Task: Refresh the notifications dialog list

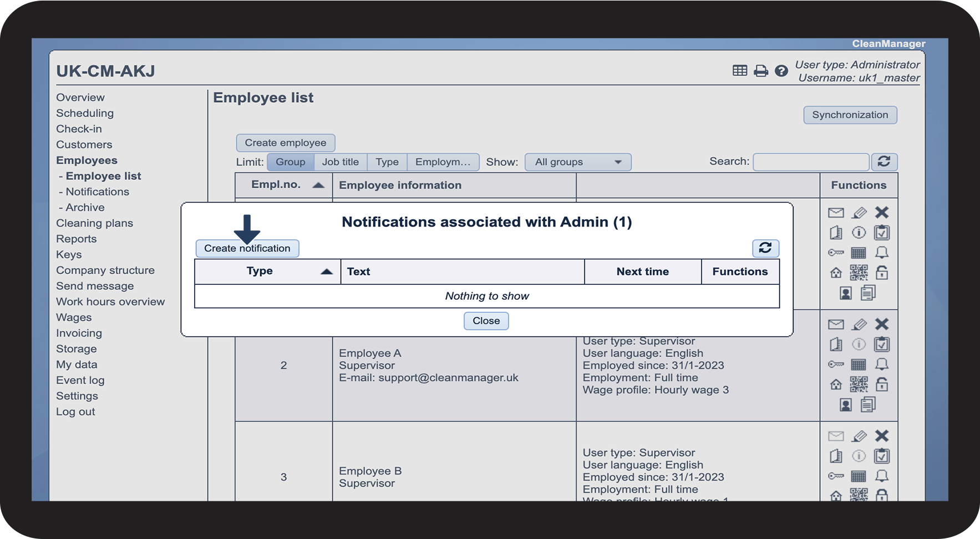Action: (x=765, y=248)
